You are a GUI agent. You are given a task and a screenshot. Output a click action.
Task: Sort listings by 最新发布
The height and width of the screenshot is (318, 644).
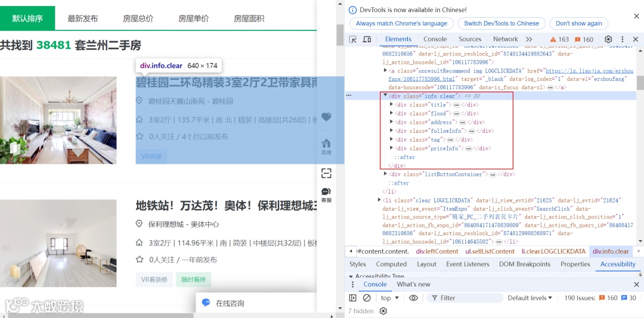point(82,18)
